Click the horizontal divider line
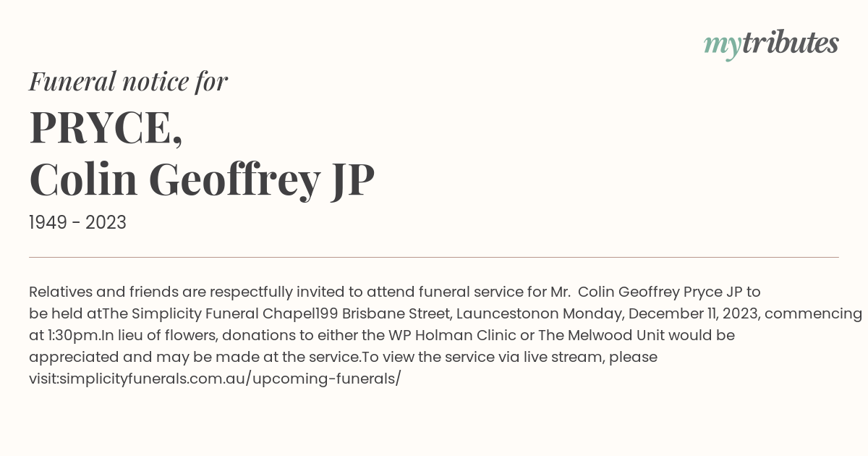This screenshot has width=868, height=456. pos(434,257)
